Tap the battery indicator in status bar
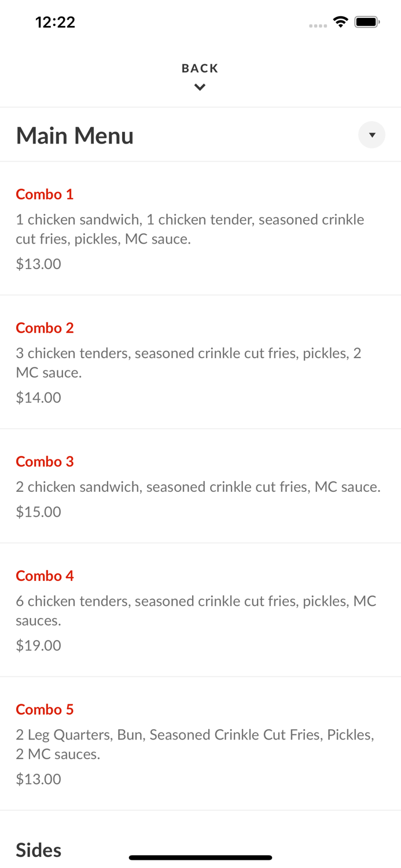This screenshot has width=401, height=868. point(367,21)
